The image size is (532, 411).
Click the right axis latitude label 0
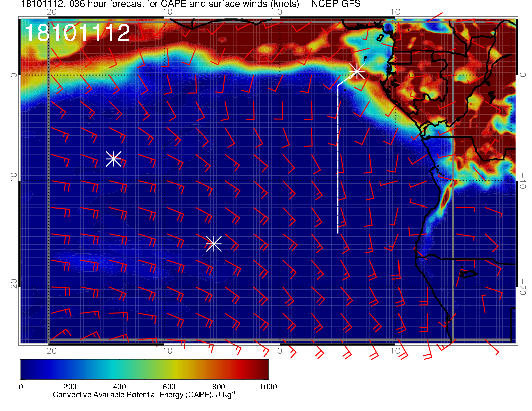522,75
